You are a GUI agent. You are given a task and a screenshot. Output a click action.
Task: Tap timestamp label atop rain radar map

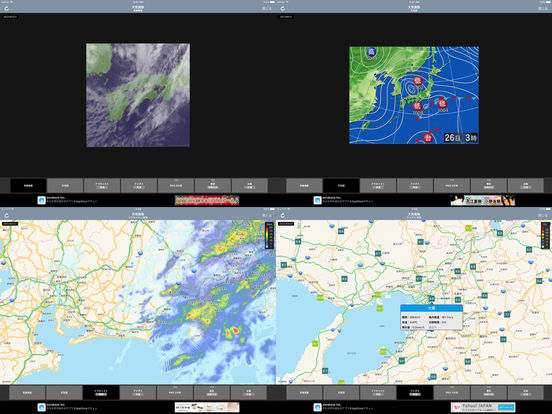point(10,224)
